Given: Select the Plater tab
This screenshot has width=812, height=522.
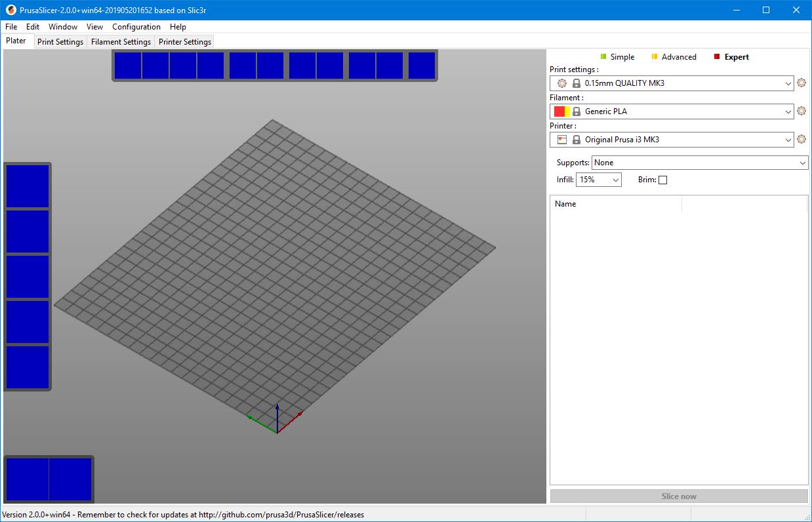Looking at the screenshot, I should [16, 41].
